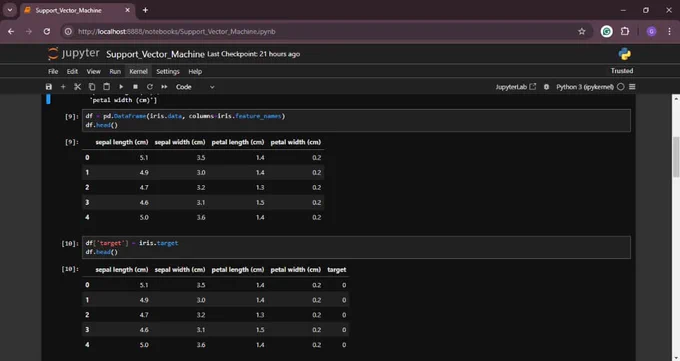Click row index 1 in output 9 table
Image resolution: width=680 pixels, height=361 pixels.
87,172
